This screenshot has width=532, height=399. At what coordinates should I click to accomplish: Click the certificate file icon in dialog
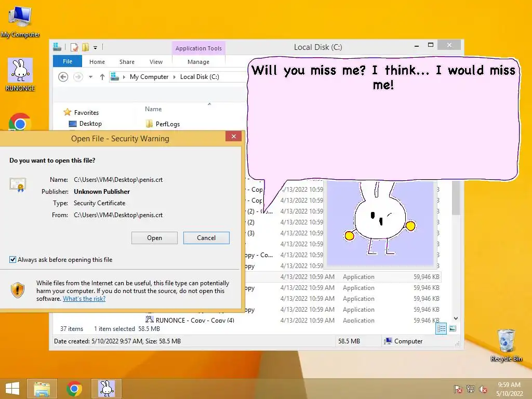tap(18, 184)
